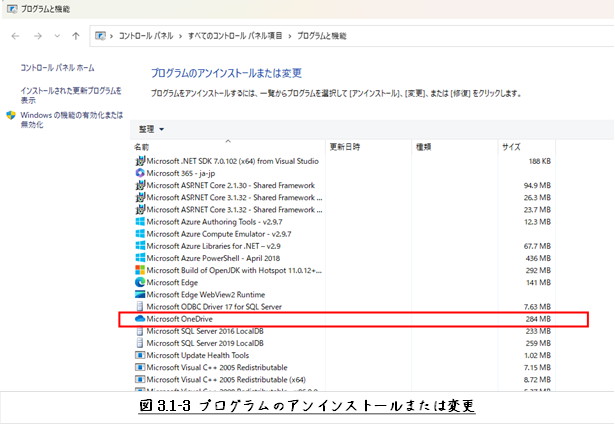Click the コントロール パネル breadcrumb
The image size is (615, 424).
tap(146, 36)
